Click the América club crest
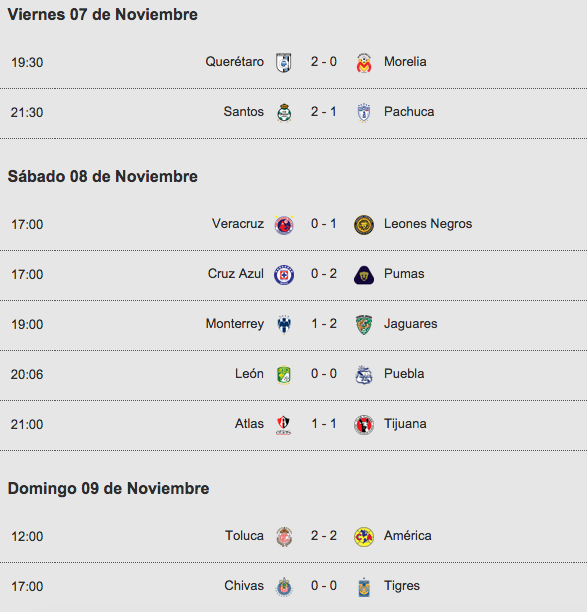The width and height of the screenshot is (587, 612). tap(364, 537)
